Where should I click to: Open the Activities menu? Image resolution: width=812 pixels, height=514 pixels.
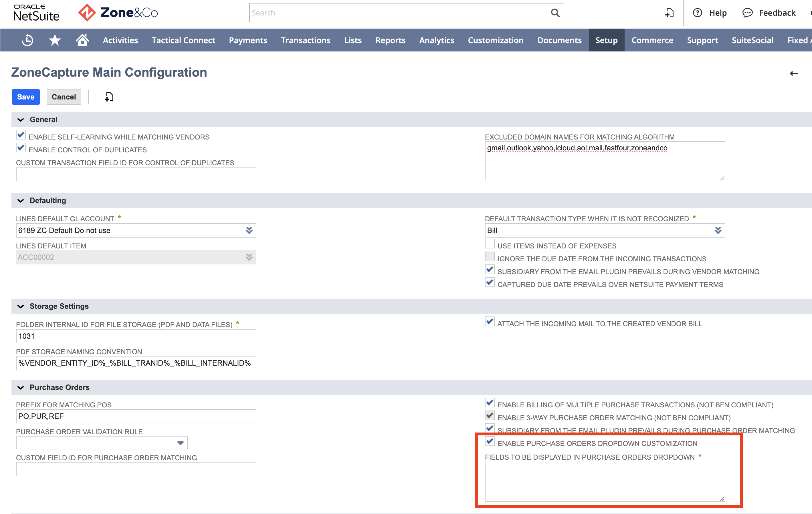tap(120, 40)
